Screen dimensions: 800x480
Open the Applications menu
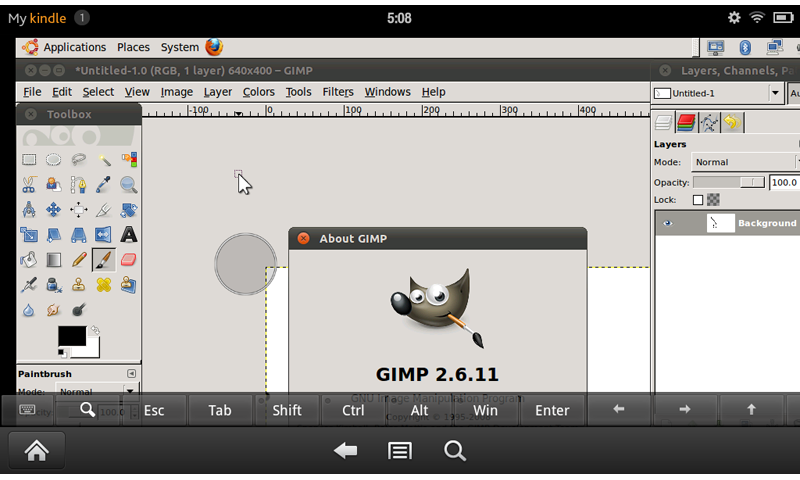74,47
